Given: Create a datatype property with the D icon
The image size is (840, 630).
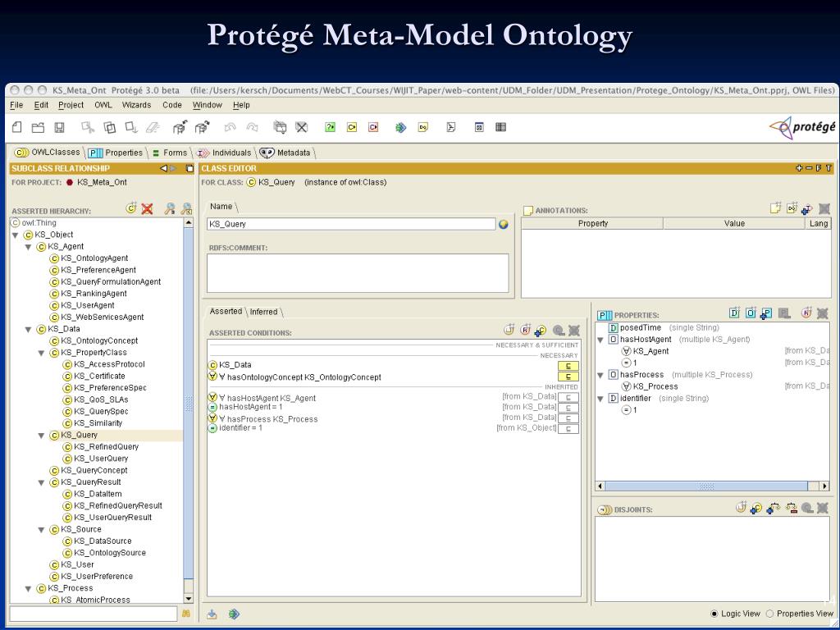Looking at the screenshot, I should (x=734, y=313).
